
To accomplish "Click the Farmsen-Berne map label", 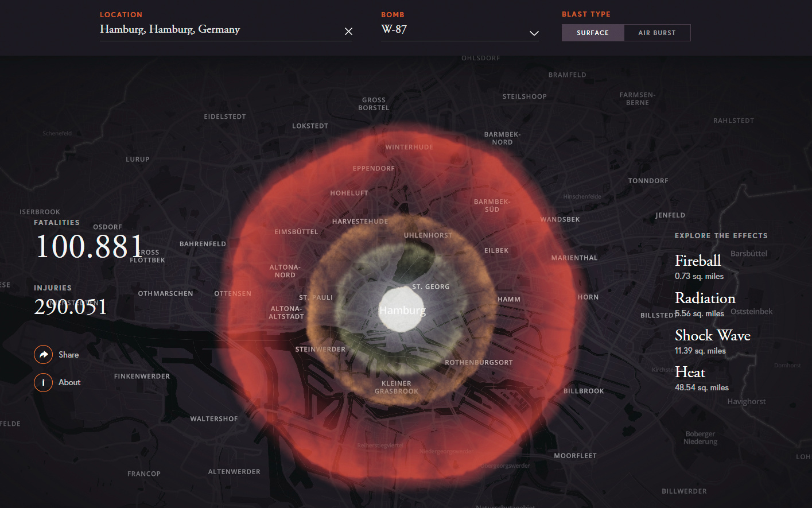I will [638, 99].
